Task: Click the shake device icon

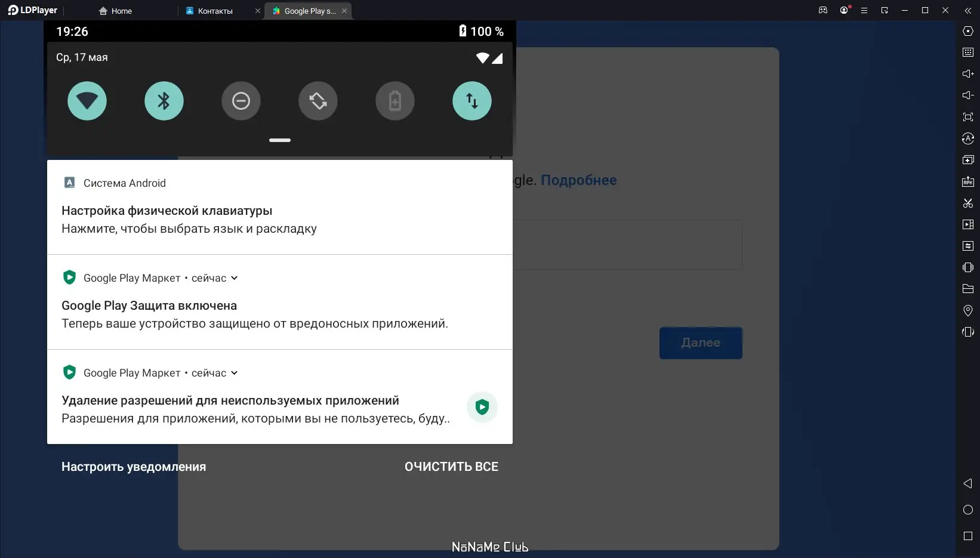Action: 968,267
